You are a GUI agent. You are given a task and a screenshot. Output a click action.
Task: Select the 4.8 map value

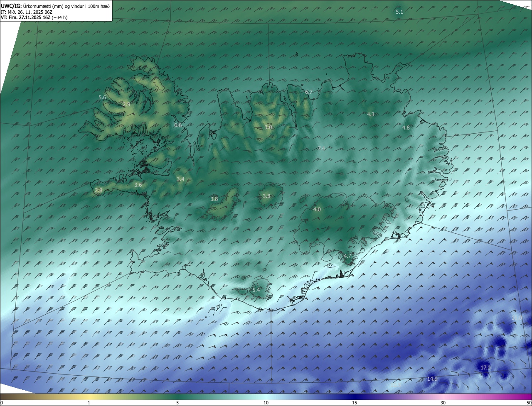click(406, 128)
